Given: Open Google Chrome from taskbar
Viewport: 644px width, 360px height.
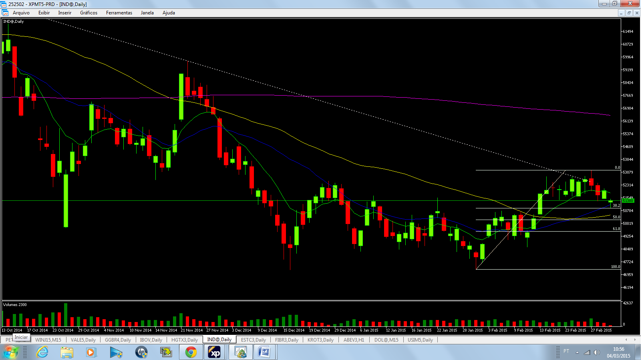Looking at the screenshot, I should (x=191, y=352).
